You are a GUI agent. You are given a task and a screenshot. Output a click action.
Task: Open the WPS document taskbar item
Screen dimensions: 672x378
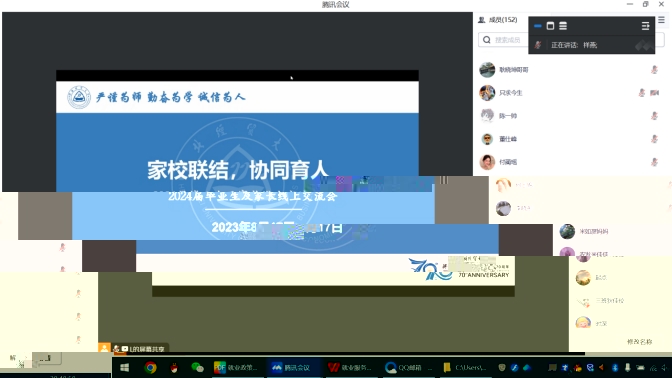click(350, 367)
